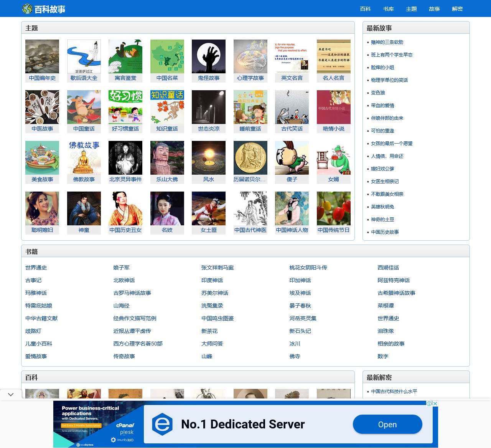Open the 北京灵异事件 thumbnail
Viewport: 491px width, 448px height.
point(125,158)
